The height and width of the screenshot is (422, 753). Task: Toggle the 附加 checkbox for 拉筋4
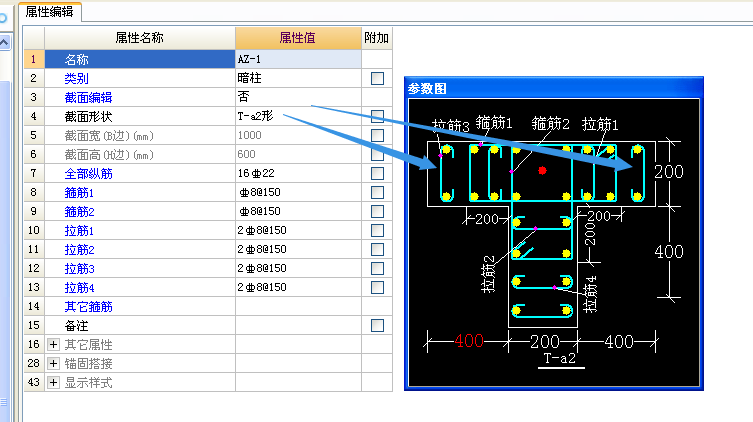tap(377, 287)
